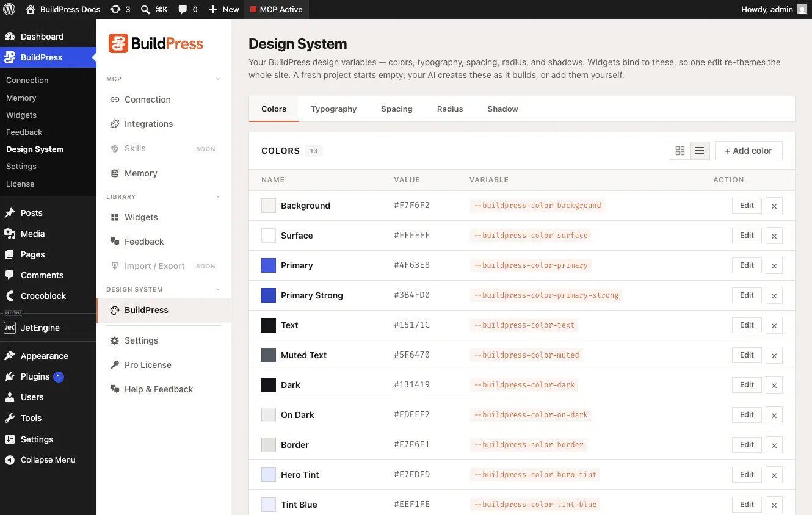Click the Primary color swatch
Viewport: 812px width, 515px height.
(x=269, y=265)
